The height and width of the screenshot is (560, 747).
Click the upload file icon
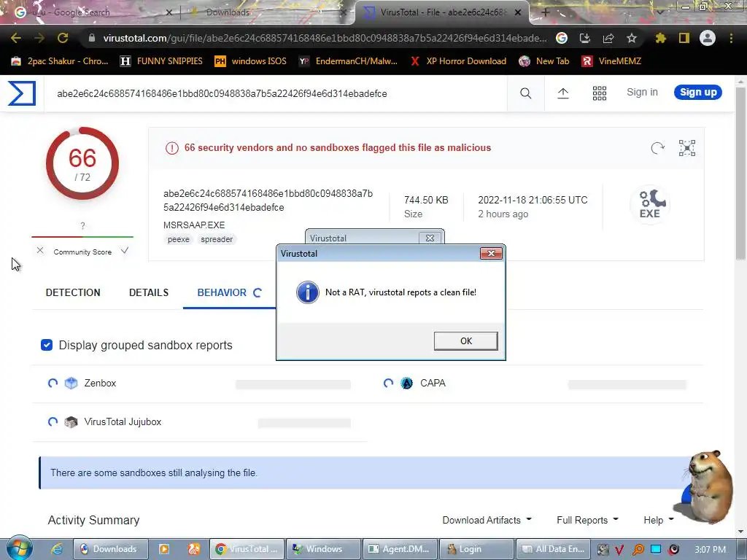[562, 93]
